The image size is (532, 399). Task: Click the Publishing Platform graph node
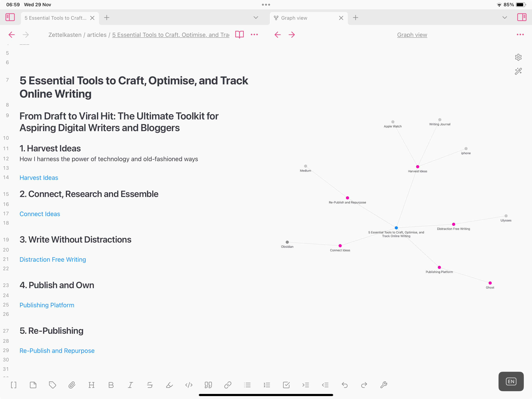point(439,267)
